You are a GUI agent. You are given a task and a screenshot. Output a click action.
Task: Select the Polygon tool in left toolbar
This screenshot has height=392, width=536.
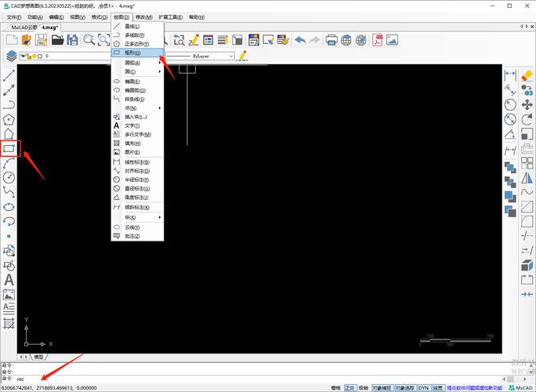pyautogui.click(x=9, y=119)
